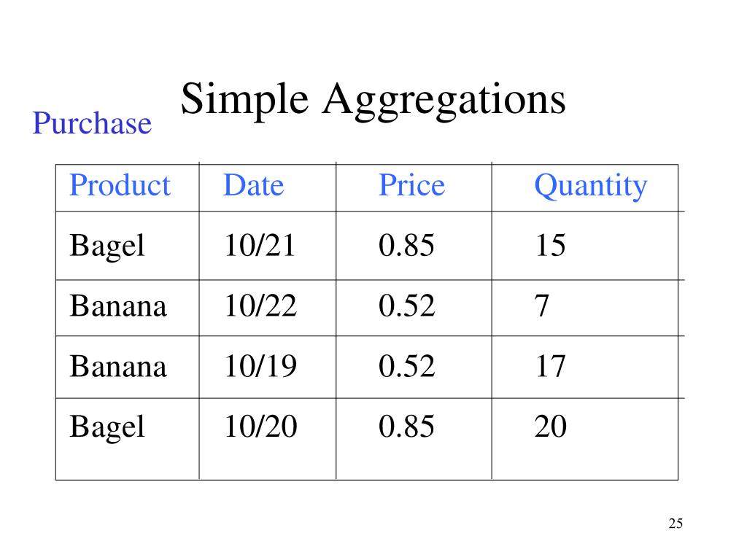Select the Bagel cell dated 10/20
The height and width of the screenshot is (560, 747).
[x=107, y=427]
